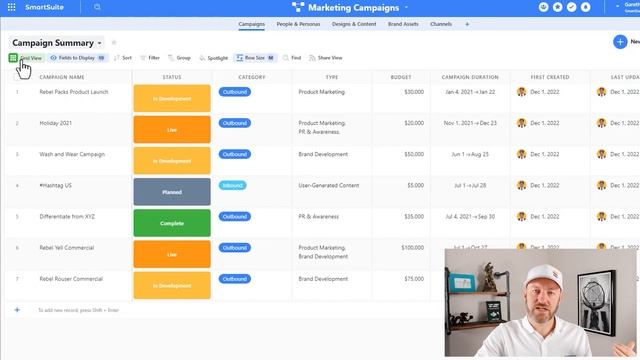
Task: Click the Type column header
Action: [x=332, y=77]
